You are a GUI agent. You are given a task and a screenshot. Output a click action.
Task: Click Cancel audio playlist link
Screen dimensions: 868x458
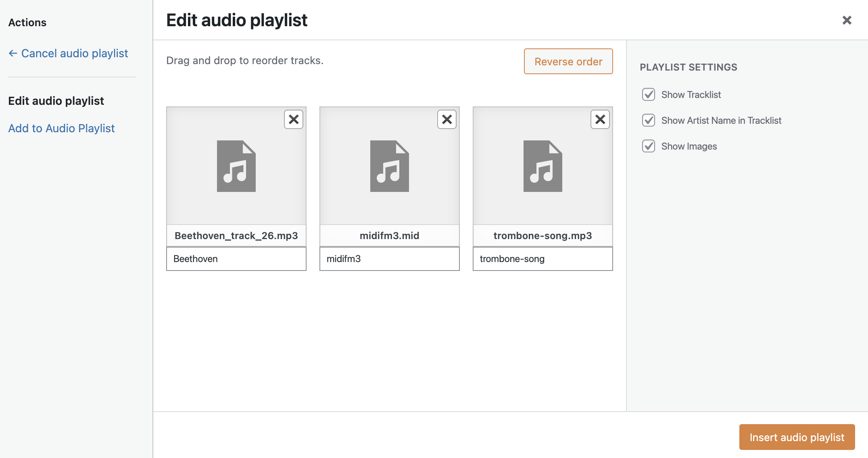point(75,53)
